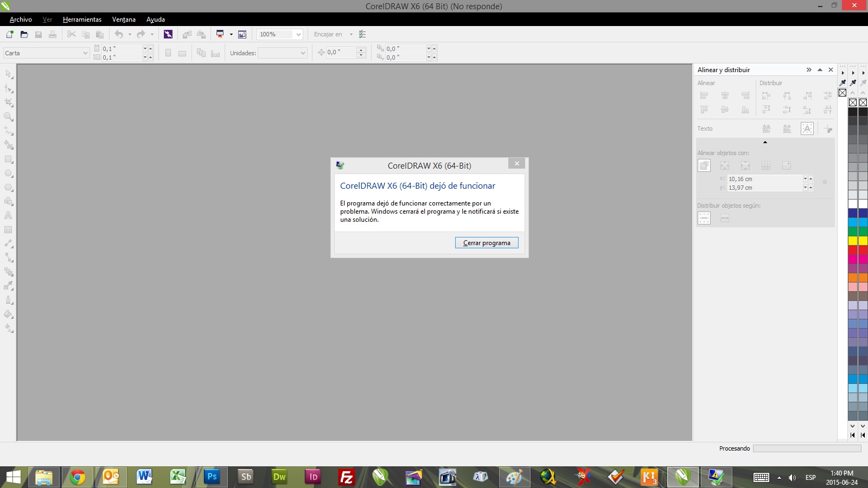
Task: Open the Ver menu
Action: point(47,20)
